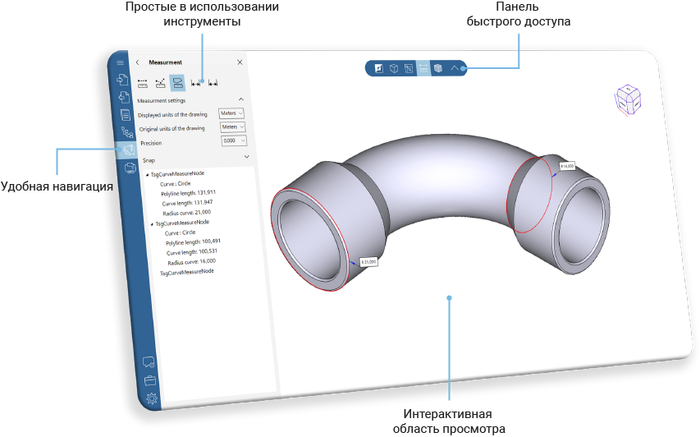Expand the Snap section
Viewport: 700px width, 437px height.
point(246,157)
